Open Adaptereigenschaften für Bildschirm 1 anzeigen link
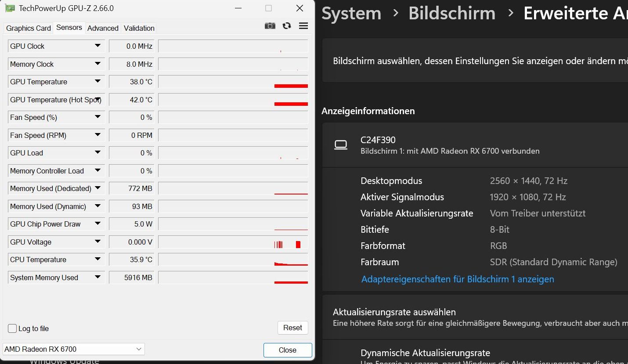 coord(458,279)
